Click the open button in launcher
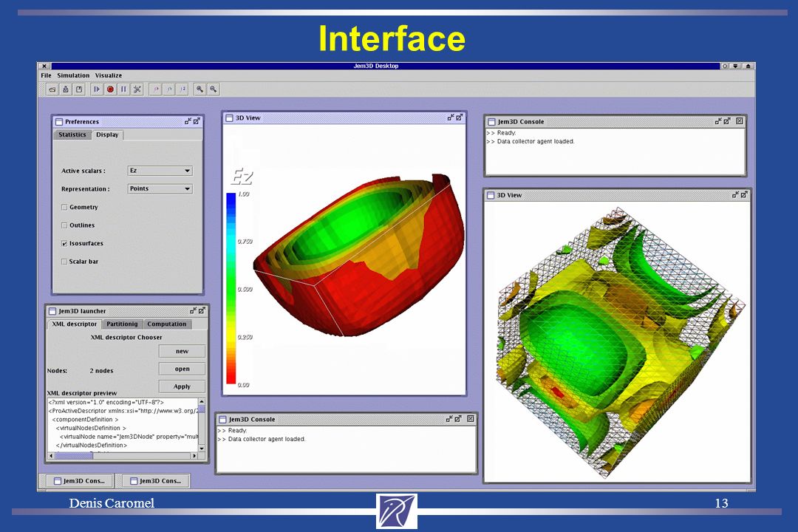 (183, 369)
